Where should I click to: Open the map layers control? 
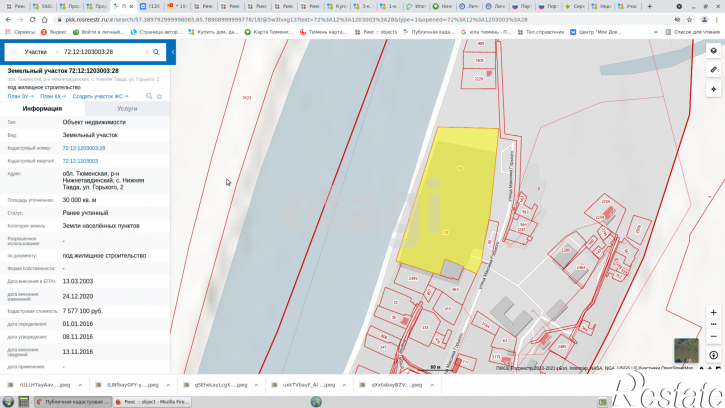713,51
